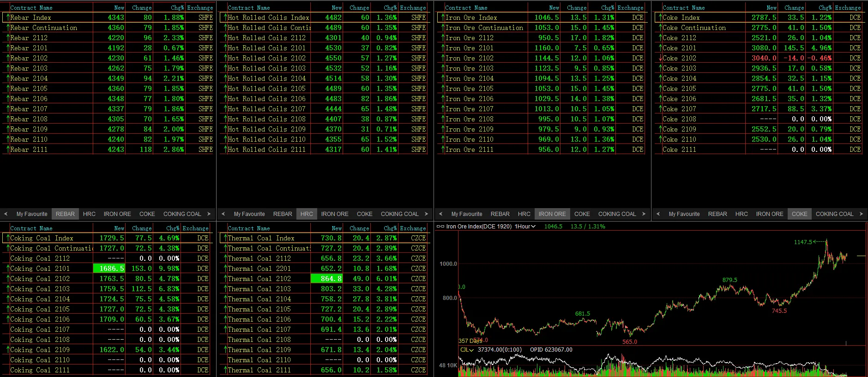This screenshot has height=377, width=868.
Task: Select the HRC tab in the Rebar panel
Action: pos(89,214)
